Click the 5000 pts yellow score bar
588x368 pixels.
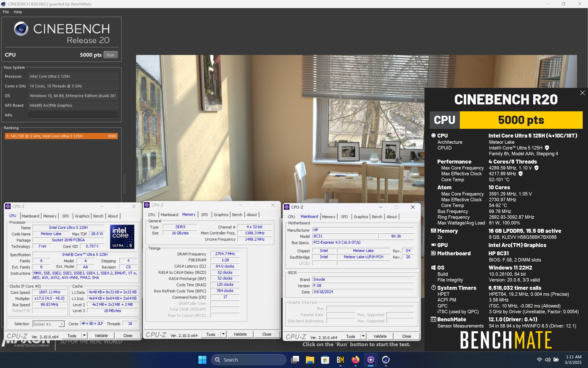(x=521, y=120)
